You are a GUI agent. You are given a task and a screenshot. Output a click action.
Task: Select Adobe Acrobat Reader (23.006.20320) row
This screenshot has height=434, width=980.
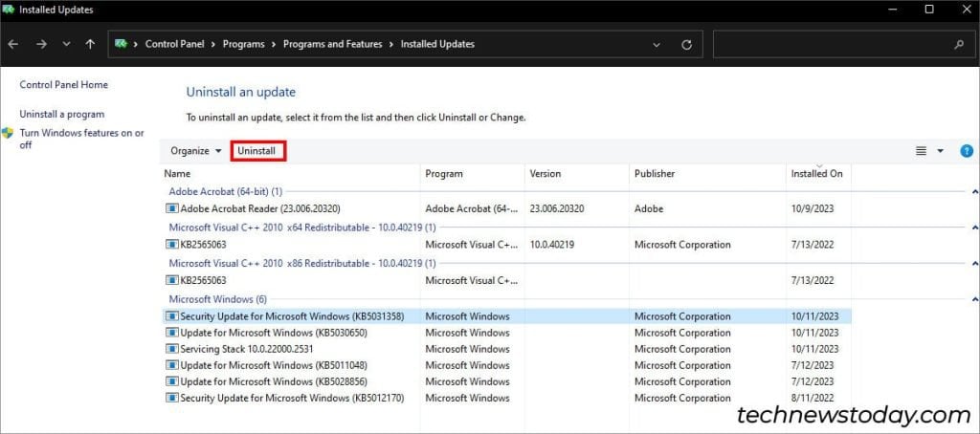[x=506, y=208]
